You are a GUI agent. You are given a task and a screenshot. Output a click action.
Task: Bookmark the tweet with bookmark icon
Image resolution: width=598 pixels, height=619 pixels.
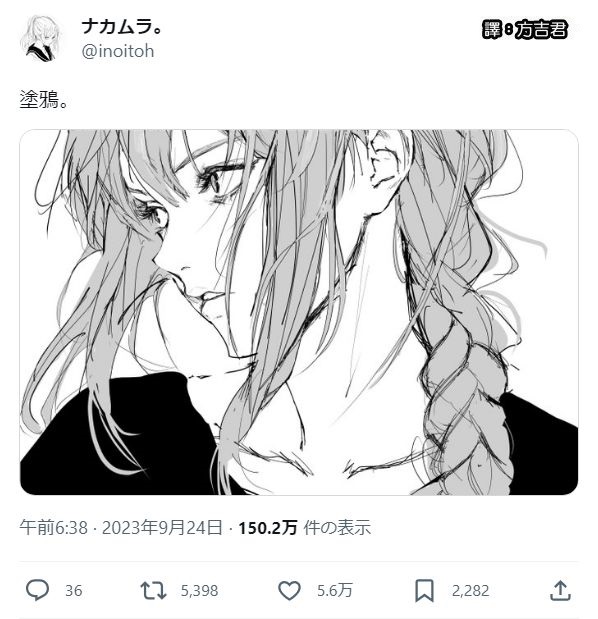(x=424, y=591)
